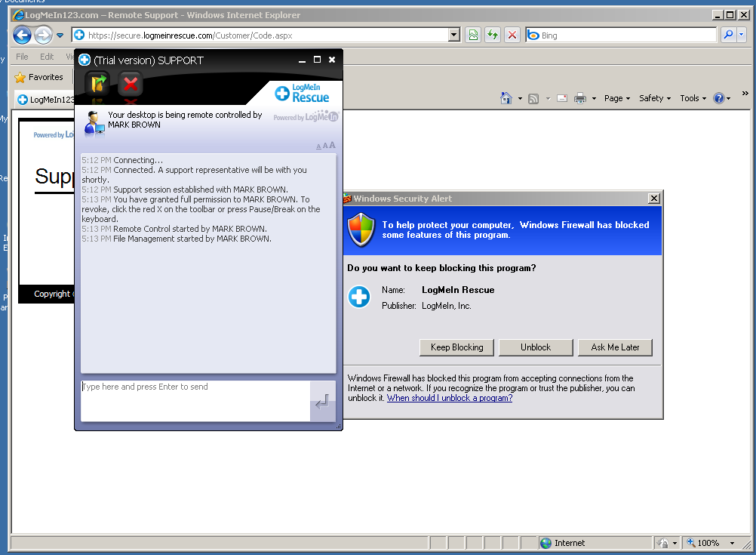Click the 'LogMeIn, Inc.' publisher text
Image resolution: width=756 pixels, height=555 pixels.
pyautogui.click(x=447, y=306)
